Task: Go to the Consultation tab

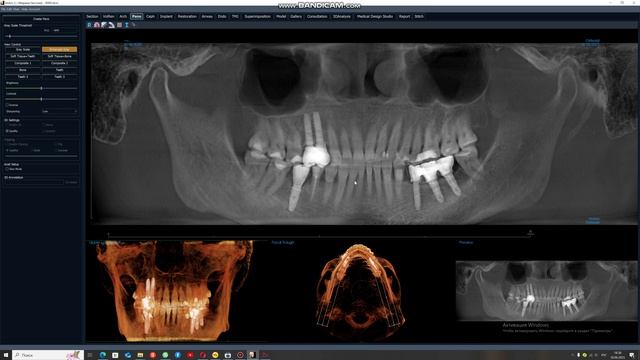Action: pyautogui.click(x=317, y=16)
